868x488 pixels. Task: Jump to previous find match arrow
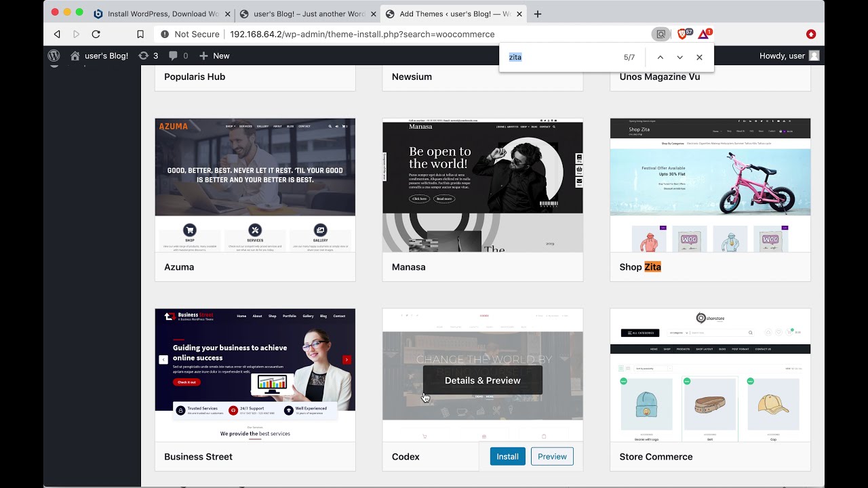[x=660, y=58]
